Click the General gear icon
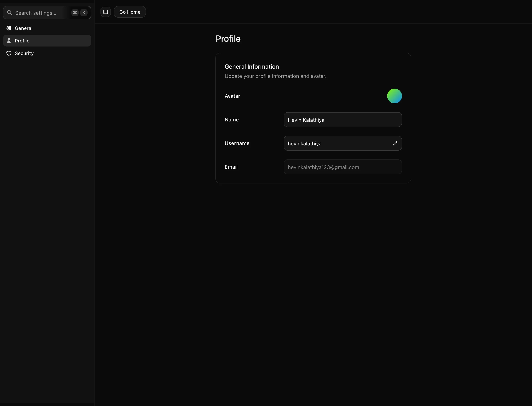The image size is (532, 406). 9,28
